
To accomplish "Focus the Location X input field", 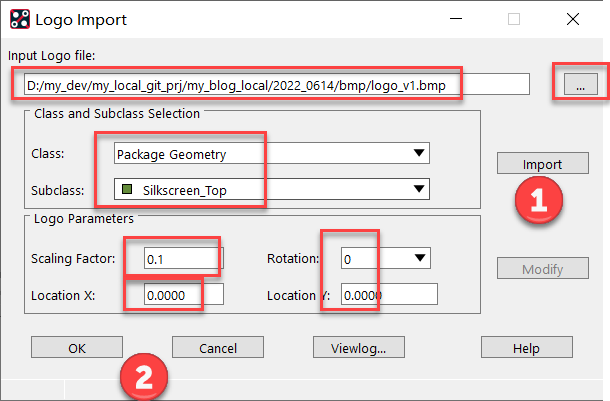I will pos(182,295).
